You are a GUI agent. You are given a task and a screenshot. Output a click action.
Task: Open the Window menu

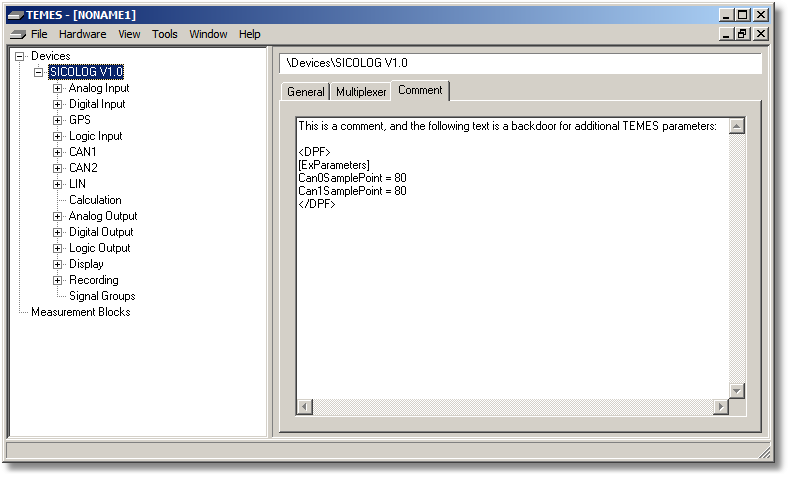click(208, 34)
